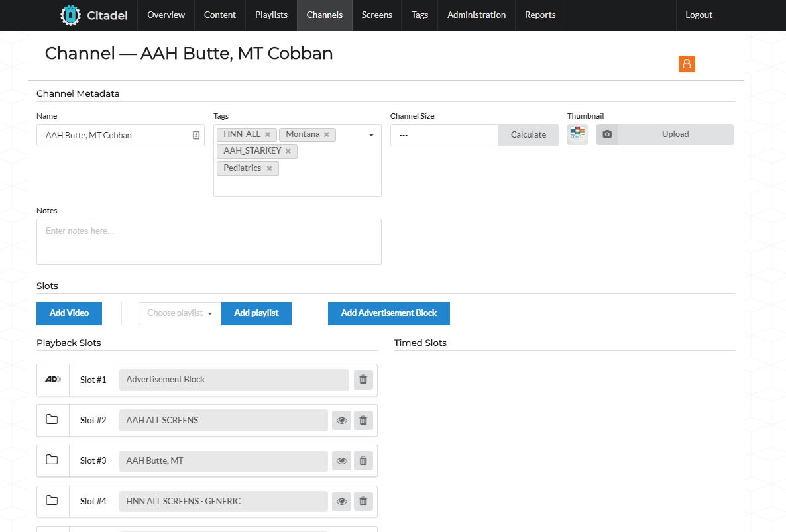Go to the Screens tab
Image resolution: width=786 pixels, height=532 pixels.
point(376,15)
